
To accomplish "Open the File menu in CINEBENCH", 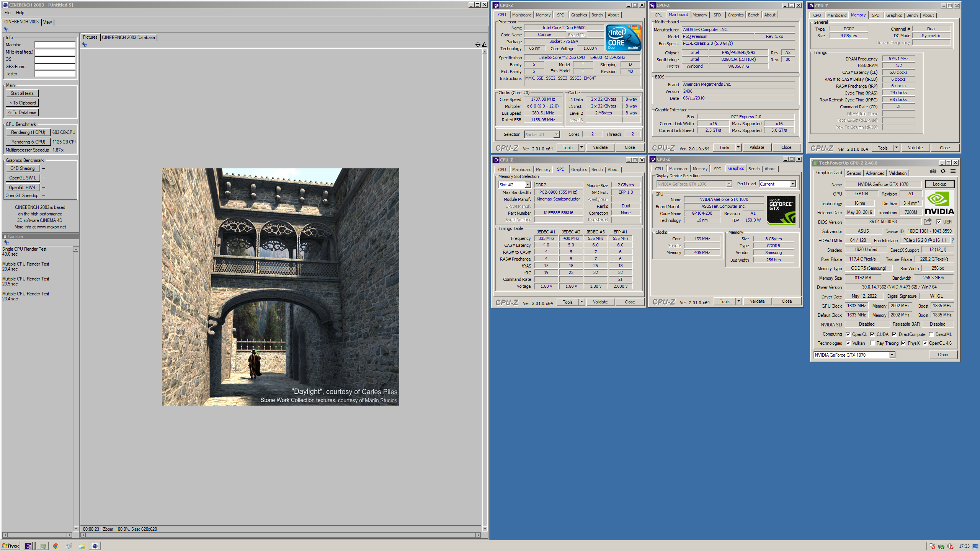I will [8, 13].
